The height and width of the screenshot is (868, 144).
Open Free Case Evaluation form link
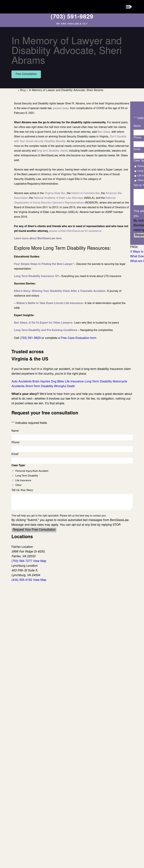click(78, 338)
